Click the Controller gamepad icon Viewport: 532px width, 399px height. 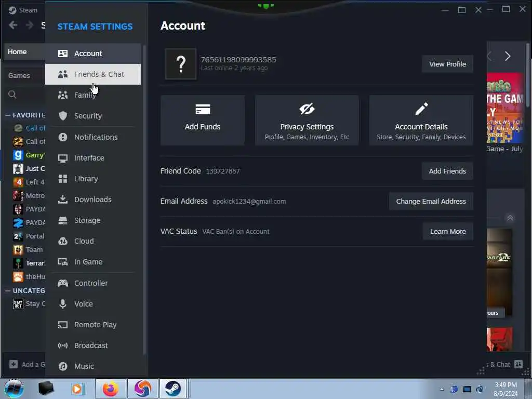click(63, 283)
